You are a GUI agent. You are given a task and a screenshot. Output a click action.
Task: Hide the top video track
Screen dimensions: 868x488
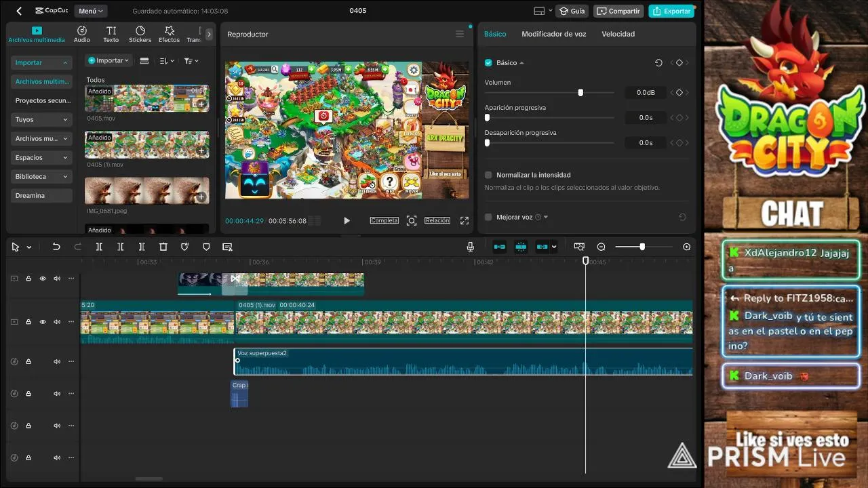43,278
